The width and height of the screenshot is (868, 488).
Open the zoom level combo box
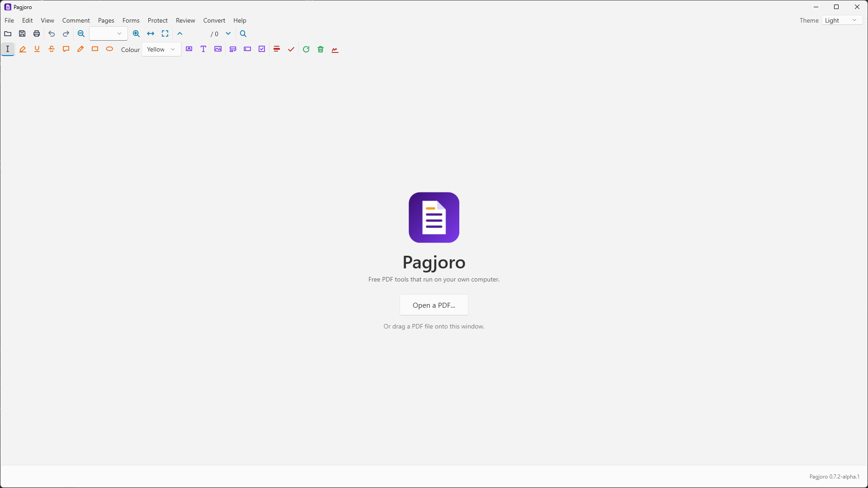108,34
